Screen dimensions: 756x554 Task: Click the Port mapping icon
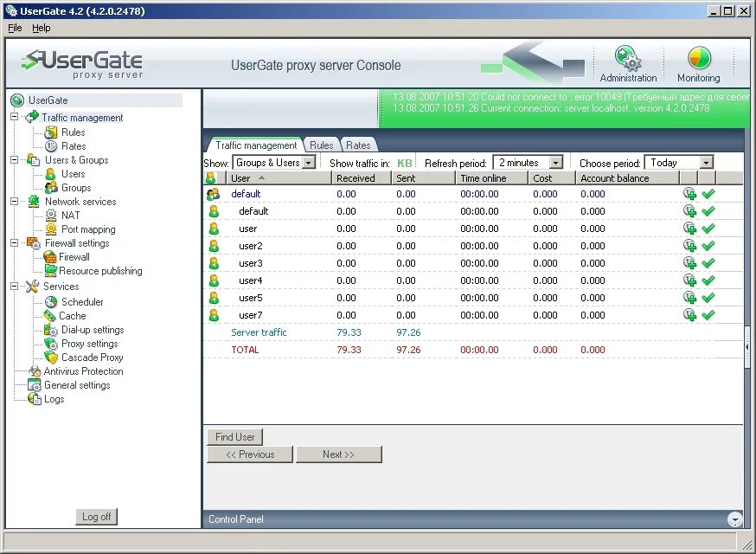tap(51, 229)
